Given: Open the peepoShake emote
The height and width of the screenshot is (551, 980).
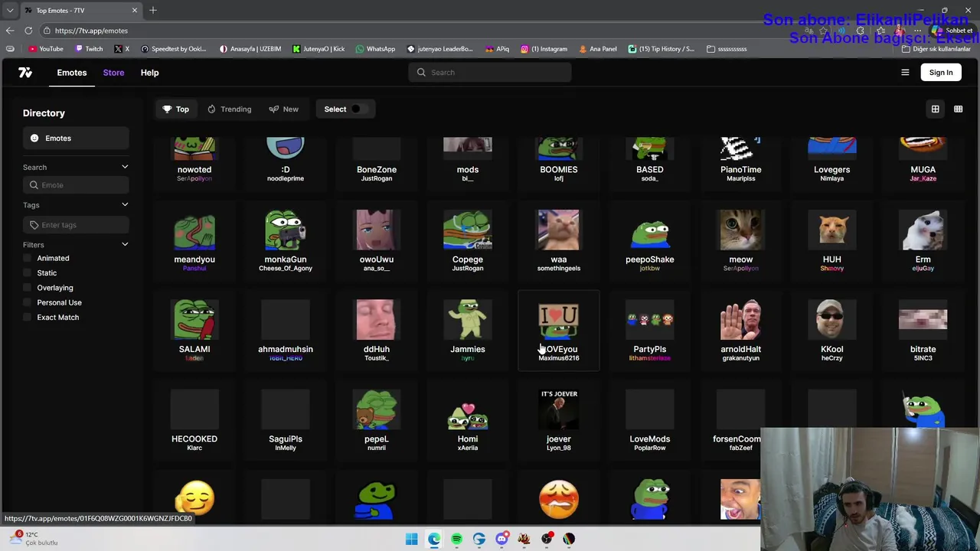Looking at the screenshot, I should pyautogui.click(x=650, y=242).
